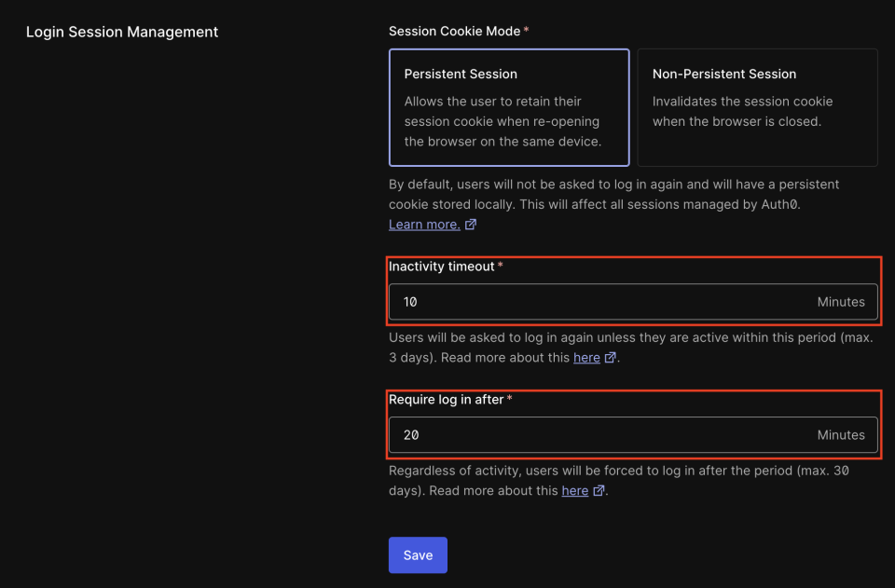Click the Login Session Management heading
This screenshot has height=588, width=895.
121,32
